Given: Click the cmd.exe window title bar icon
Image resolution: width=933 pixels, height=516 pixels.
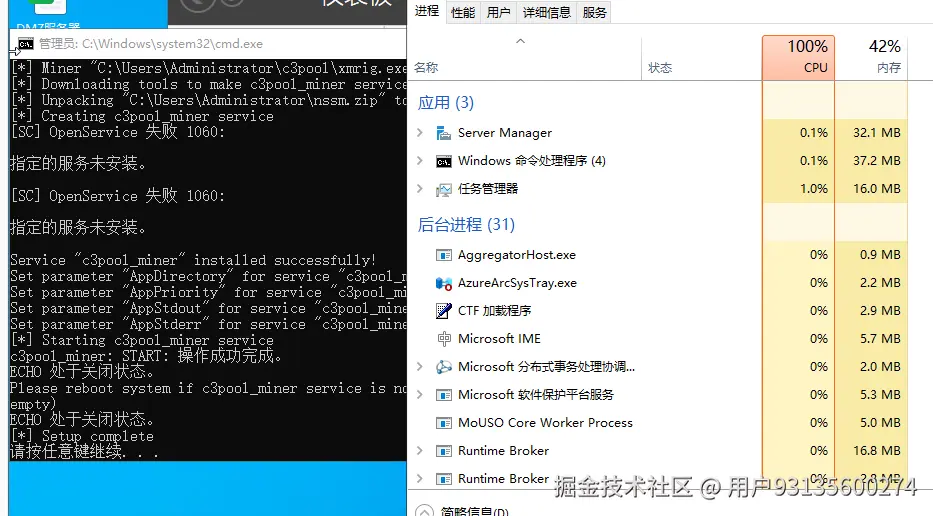Looking at the screenshot, I should tap(26, 44).
